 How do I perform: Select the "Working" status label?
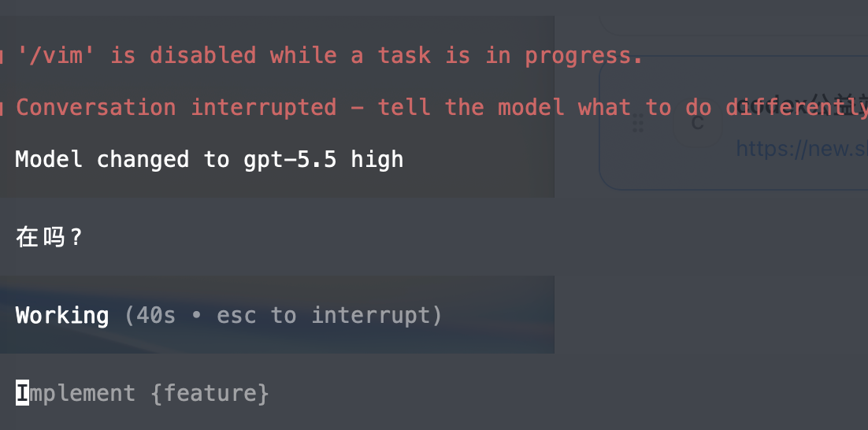coord(62,316)
